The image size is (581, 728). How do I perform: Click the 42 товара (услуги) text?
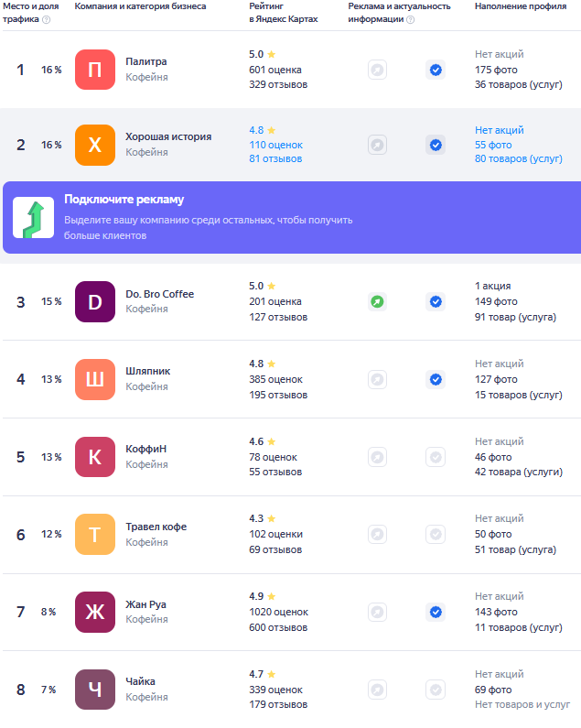519,472
